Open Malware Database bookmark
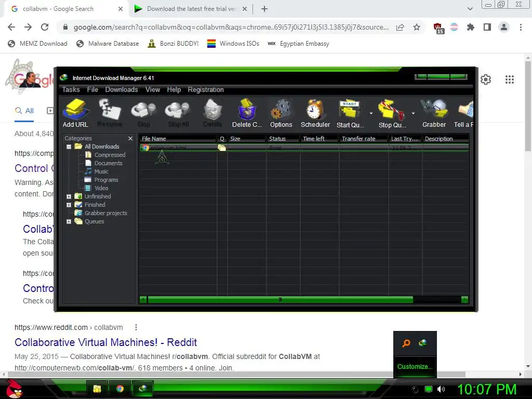This screenshot has width=532, height=399. 108,44
